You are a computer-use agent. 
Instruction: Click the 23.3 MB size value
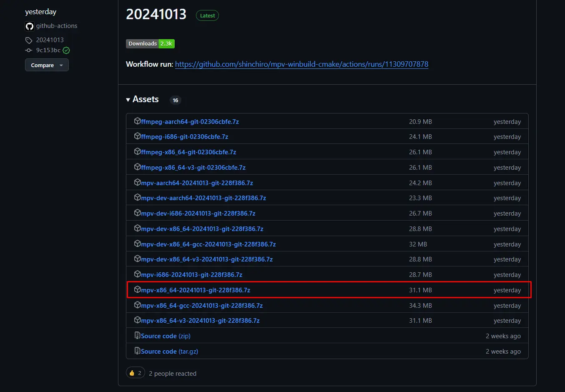point(420,198)
